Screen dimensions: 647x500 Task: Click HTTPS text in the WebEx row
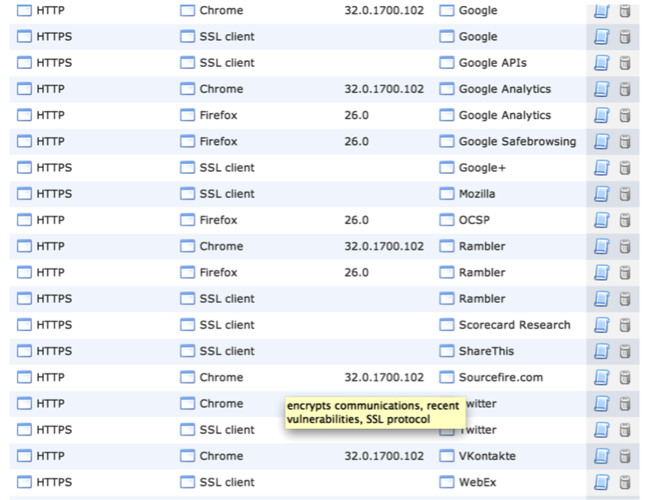pos(54,482)
